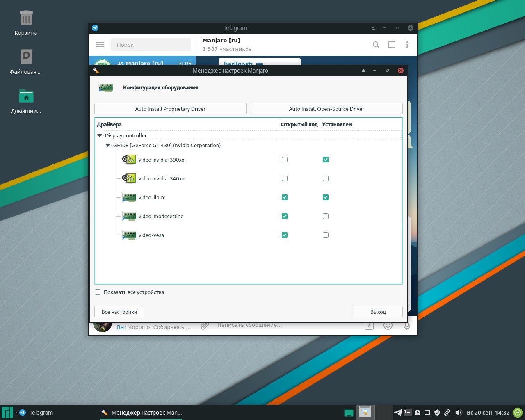Click the shield update tray icon
The height and width of the screenshot is (420, 525).
tap(437, 413)
